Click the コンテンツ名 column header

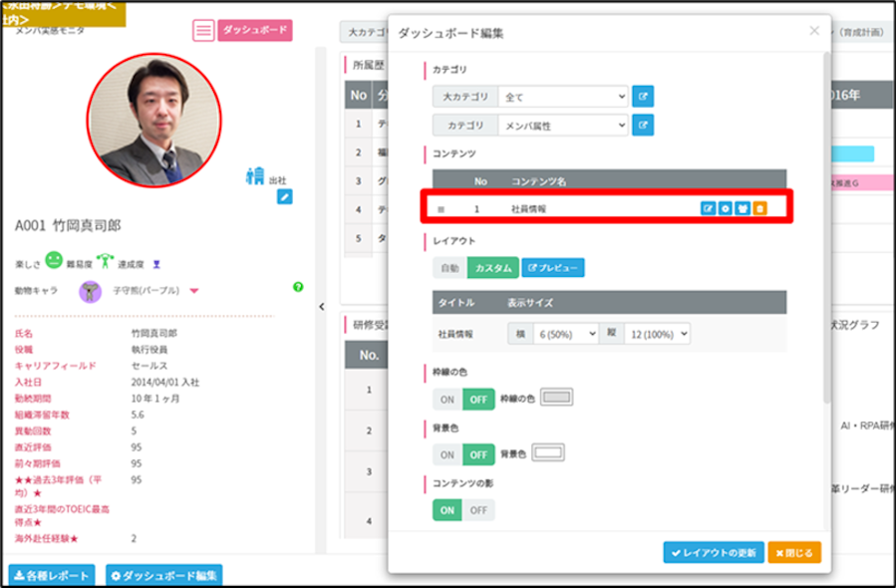[x=538, y=181]
